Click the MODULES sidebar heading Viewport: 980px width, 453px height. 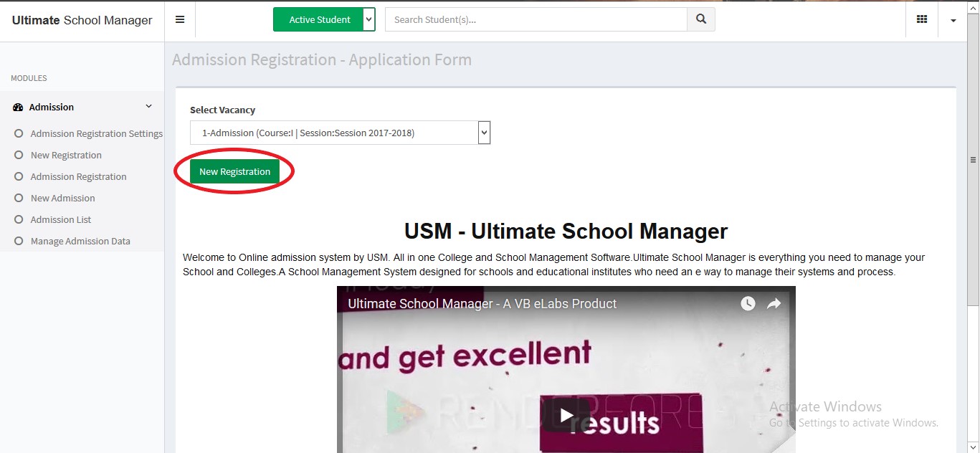tap(29, 78)
